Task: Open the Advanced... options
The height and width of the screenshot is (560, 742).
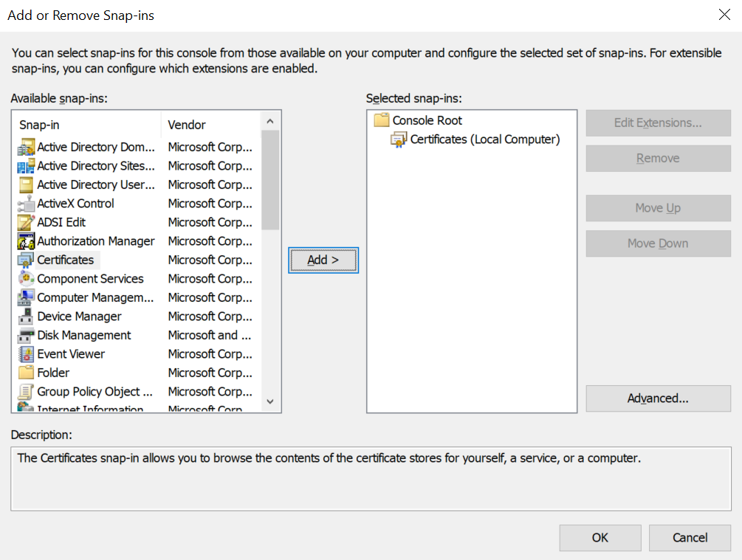Action: (659, 398)
